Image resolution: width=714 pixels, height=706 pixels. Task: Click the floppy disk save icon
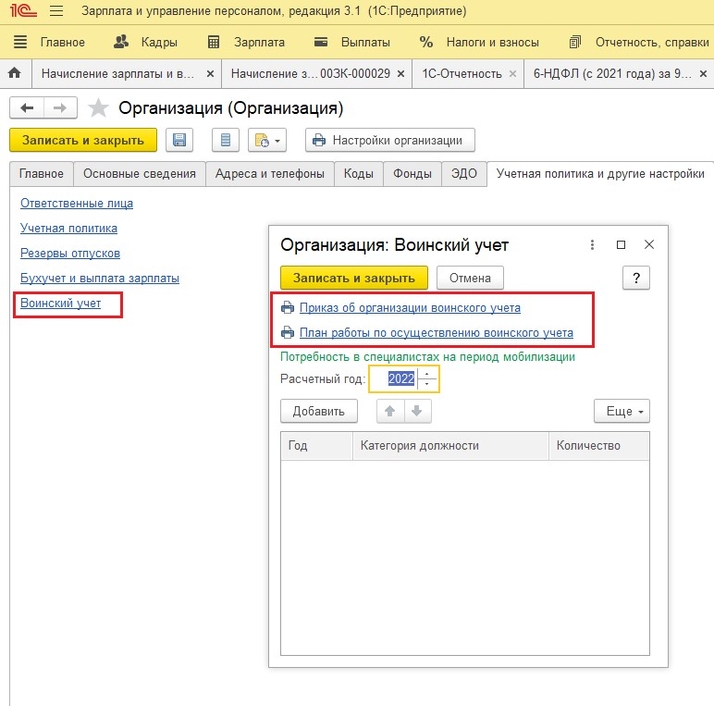tap(180, 140)
